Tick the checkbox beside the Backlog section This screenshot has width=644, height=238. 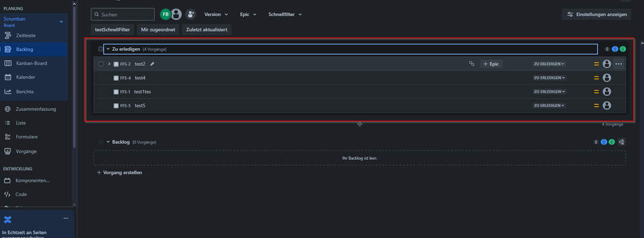tap(101, 142)
